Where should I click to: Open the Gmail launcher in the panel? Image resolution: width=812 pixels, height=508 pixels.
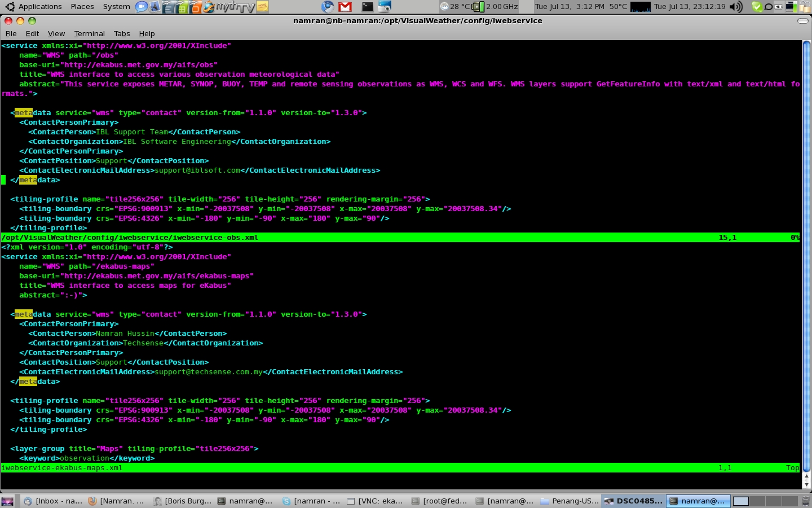345,7
